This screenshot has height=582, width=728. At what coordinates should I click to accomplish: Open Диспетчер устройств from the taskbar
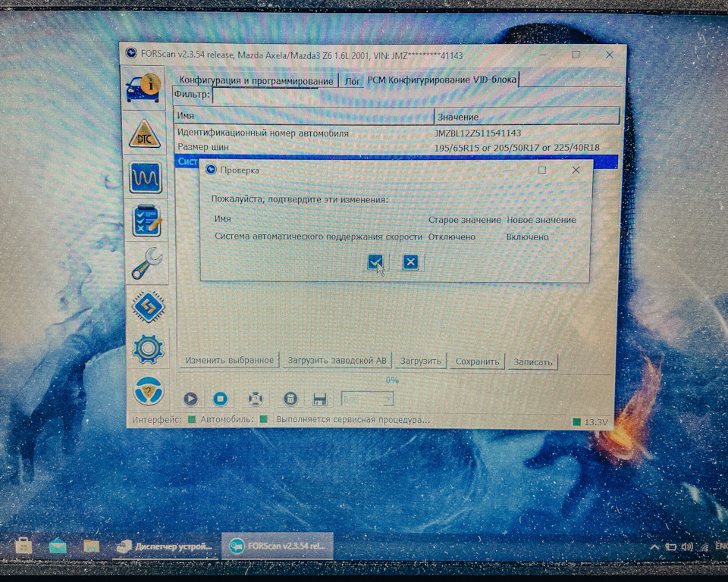point(165,546)
